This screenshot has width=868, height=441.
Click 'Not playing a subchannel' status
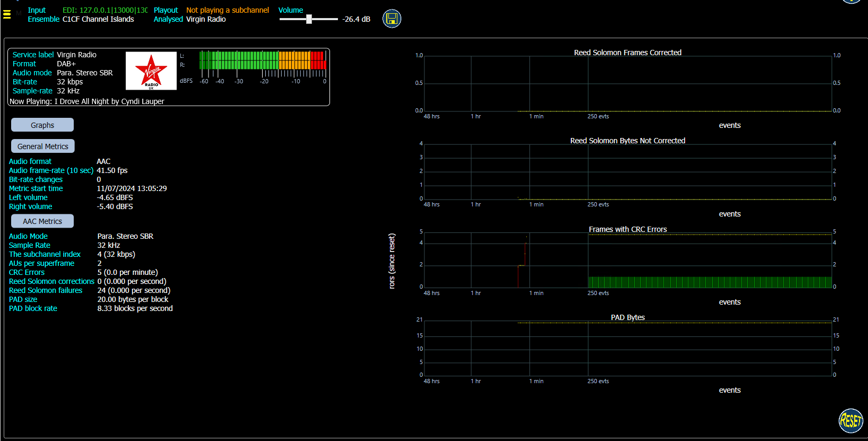click(228, 10)
